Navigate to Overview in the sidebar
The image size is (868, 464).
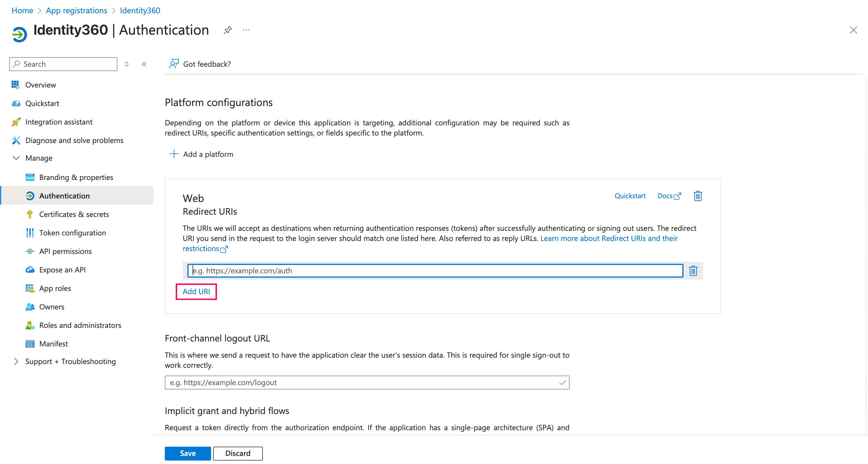point(40,85)
